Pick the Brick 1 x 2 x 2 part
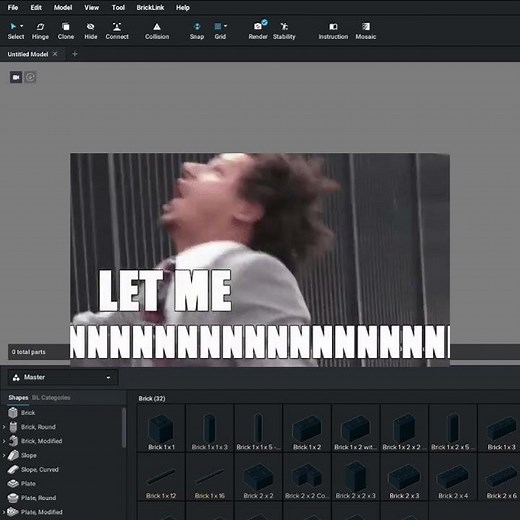The image size is (520, 520). 404,429
